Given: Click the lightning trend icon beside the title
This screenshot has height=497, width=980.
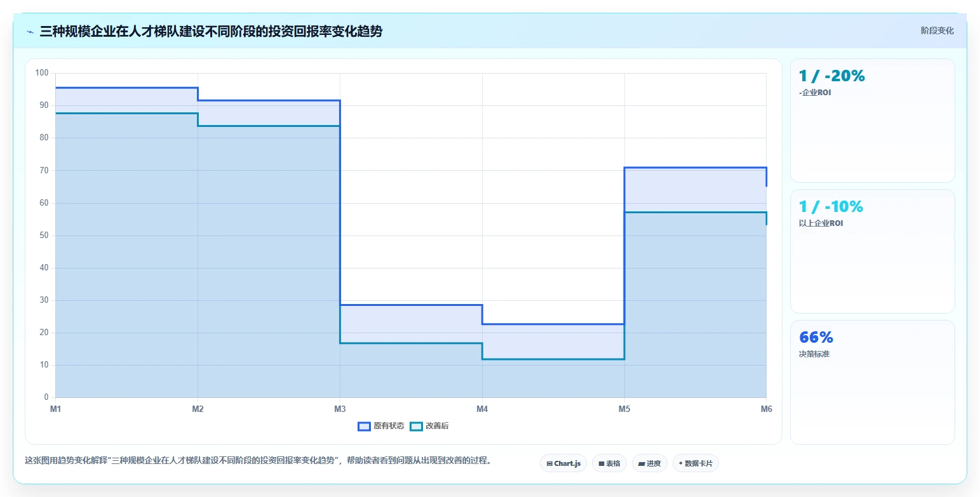Looking at the screenshot, I should coord(30,32).
